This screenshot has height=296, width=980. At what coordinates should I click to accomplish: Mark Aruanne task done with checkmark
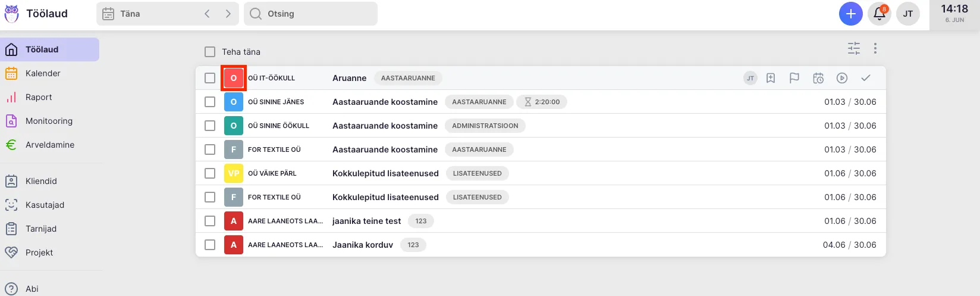(865, 78)
